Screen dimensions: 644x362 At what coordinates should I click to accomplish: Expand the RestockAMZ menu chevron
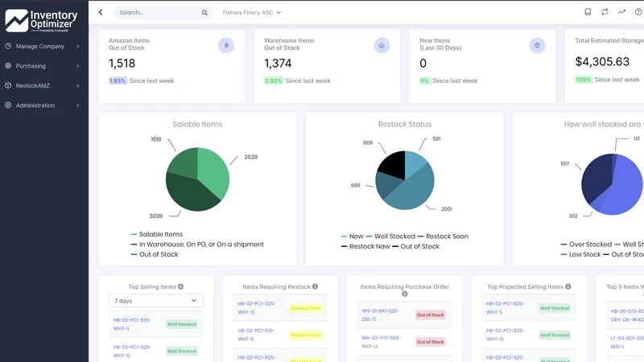pos(77,86)
